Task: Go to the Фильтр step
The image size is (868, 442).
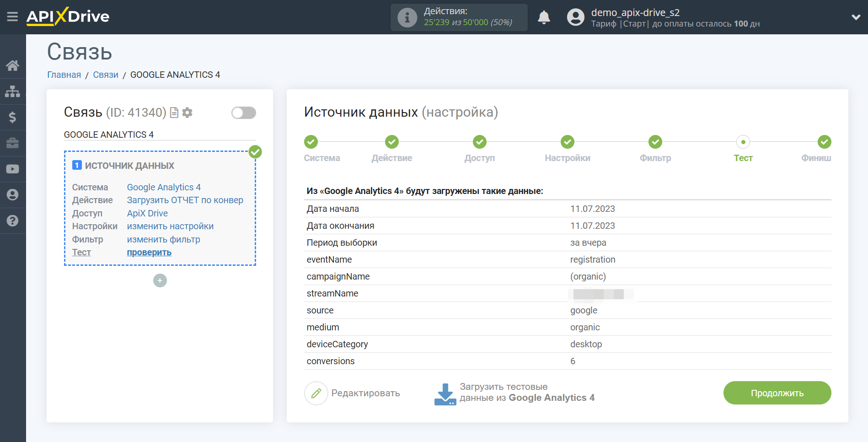Action: click(655, 142)
